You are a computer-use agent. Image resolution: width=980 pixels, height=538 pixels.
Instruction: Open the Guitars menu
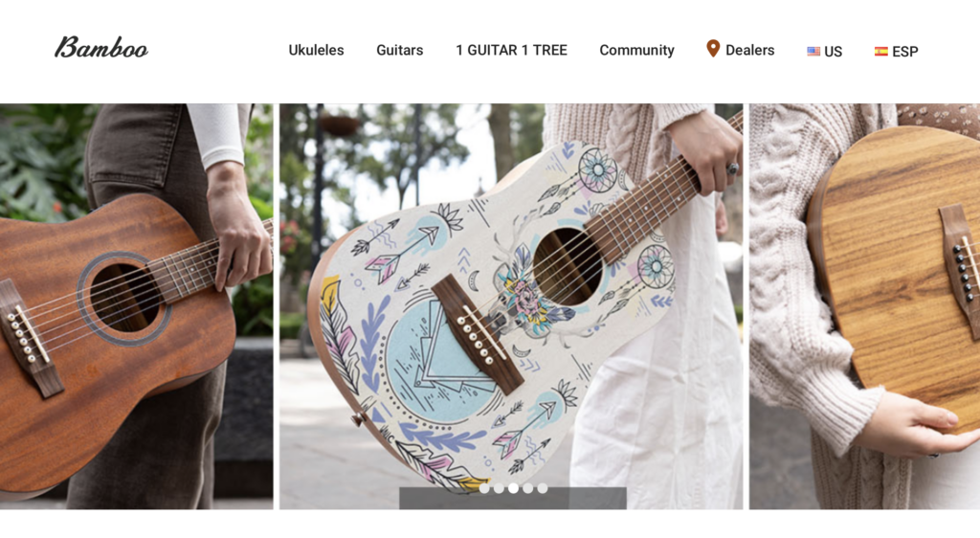[x=399, y=50]
